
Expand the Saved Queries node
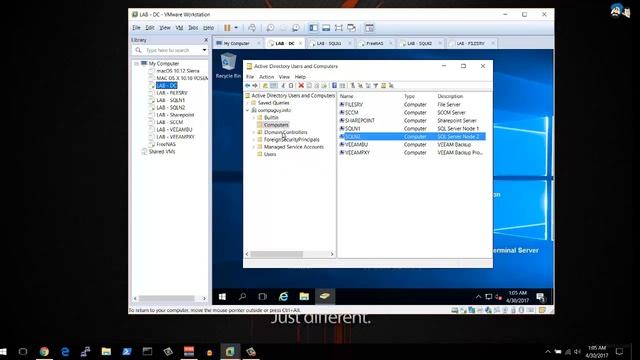[247, 103]
